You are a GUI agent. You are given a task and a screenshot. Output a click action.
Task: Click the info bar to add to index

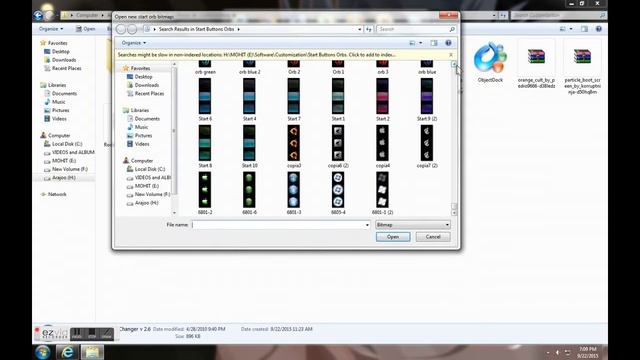coord(256,55)
